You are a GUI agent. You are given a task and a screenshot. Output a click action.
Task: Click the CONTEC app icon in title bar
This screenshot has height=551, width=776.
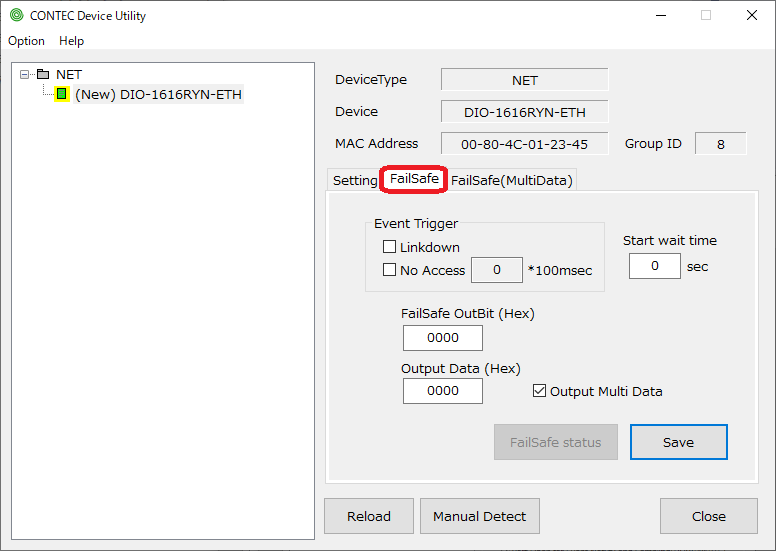[16, 15]
